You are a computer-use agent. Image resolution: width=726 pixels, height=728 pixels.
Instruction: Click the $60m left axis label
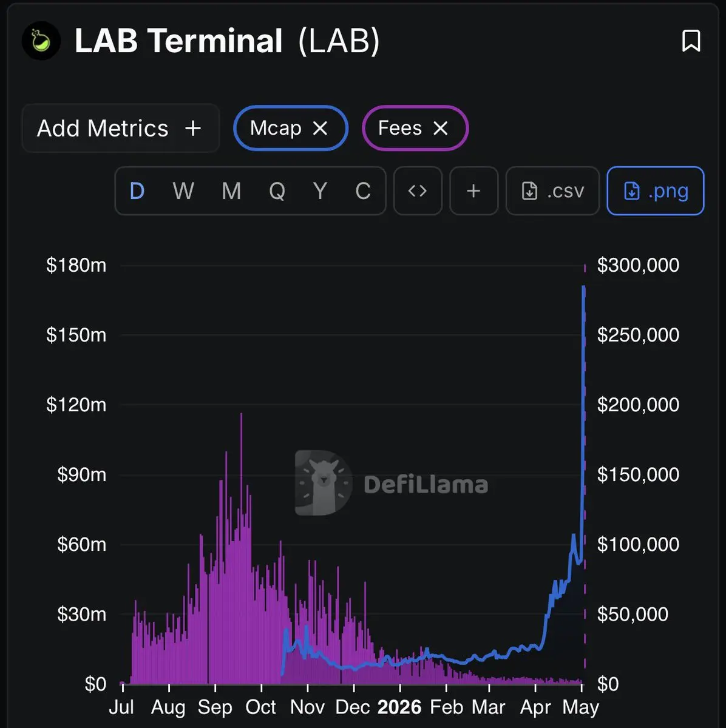click(x=82, y=544)
